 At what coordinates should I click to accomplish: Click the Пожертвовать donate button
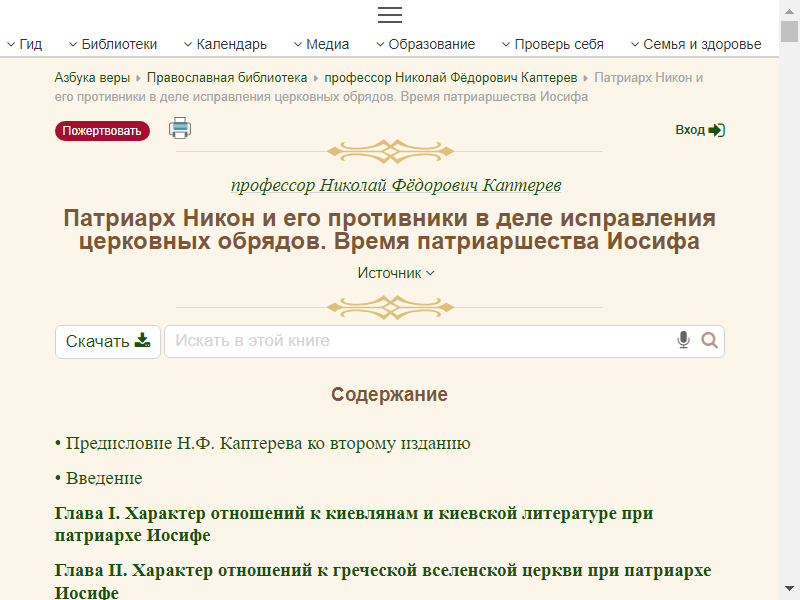point(102,131)
